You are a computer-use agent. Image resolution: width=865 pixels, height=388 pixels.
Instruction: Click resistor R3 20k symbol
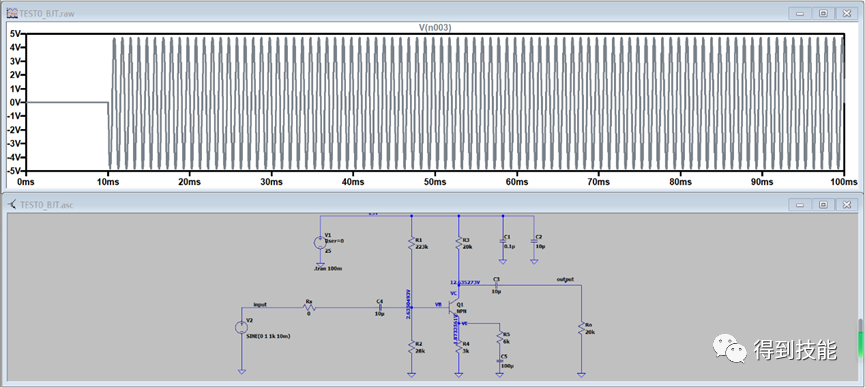(x=458, y=242)
